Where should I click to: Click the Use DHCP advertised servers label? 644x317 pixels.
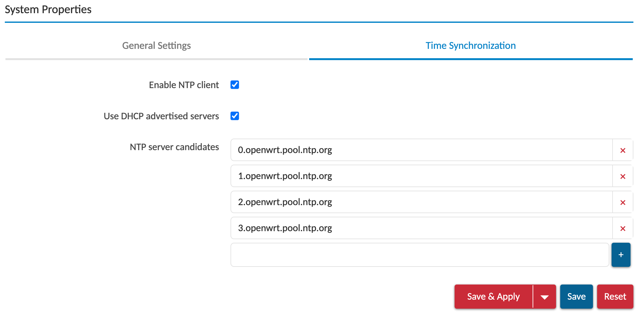pyautogui.click(x=161, y=116)
